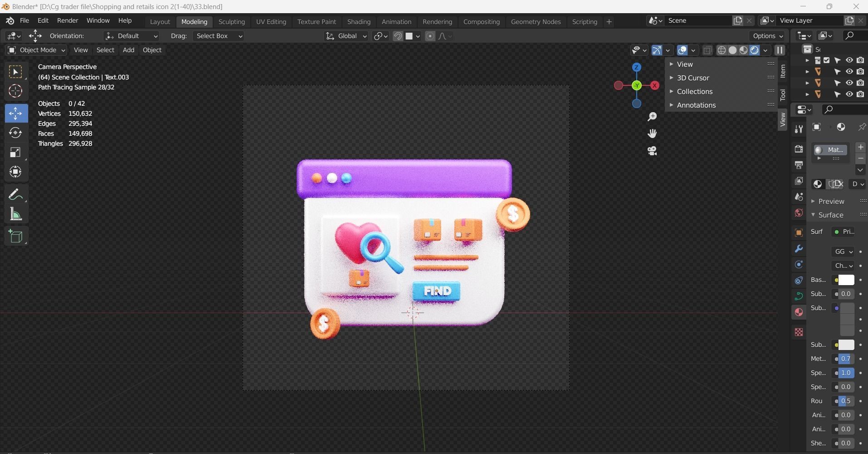Open the Object Data curve tab
Image resolution: width=868 pixels, height=454 pixels.
tap(799, 296)
